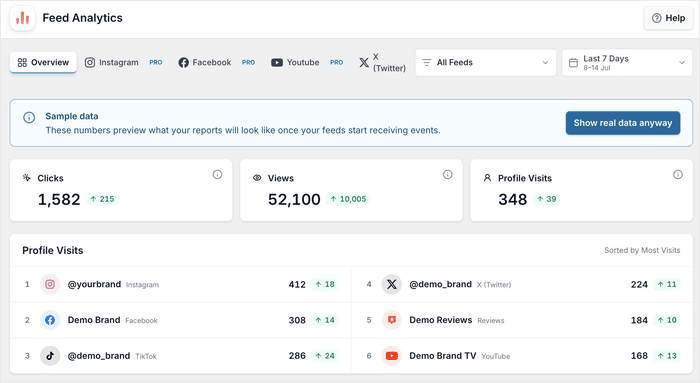Screen dimensions: 700x383
Task: Click the 13 increase badge for YouTube
Action: coord(667,356)
